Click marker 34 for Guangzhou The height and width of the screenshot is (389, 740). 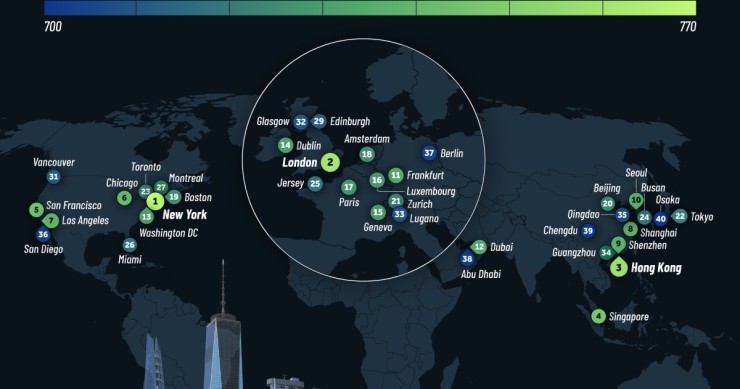606,253
